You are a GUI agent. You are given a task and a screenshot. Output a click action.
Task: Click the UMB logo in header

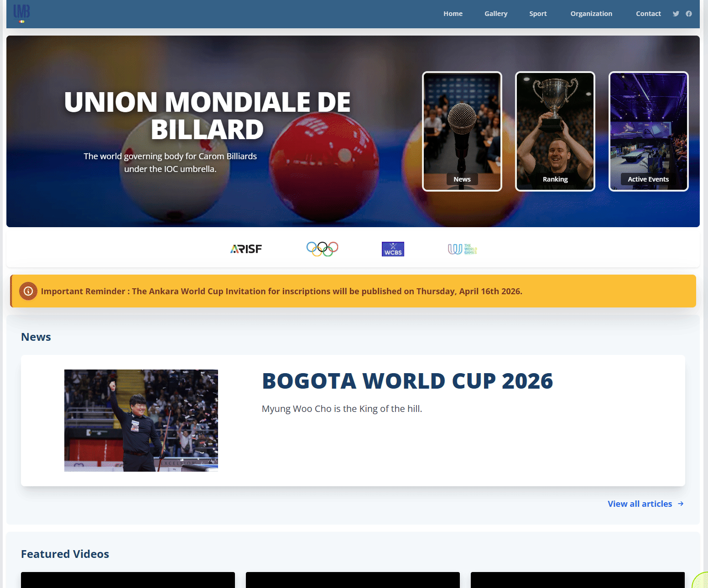coord(21,13)
